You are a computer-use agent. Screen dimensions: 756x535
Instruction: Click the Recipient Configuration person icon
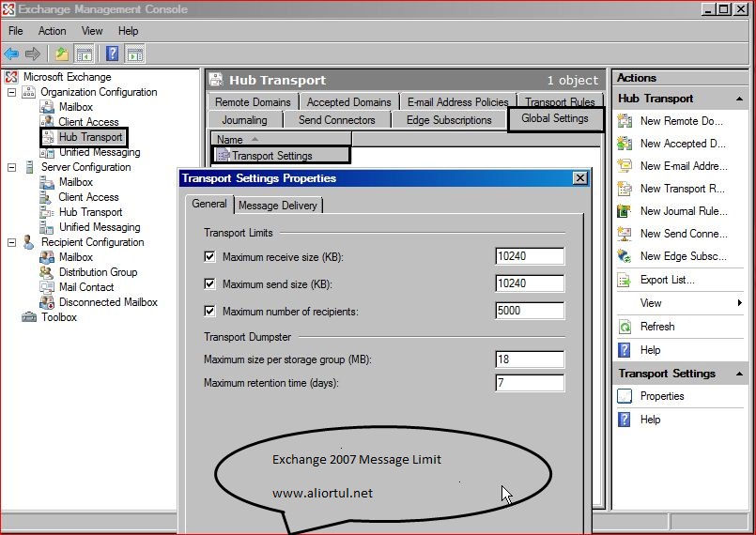coord(29,242)
